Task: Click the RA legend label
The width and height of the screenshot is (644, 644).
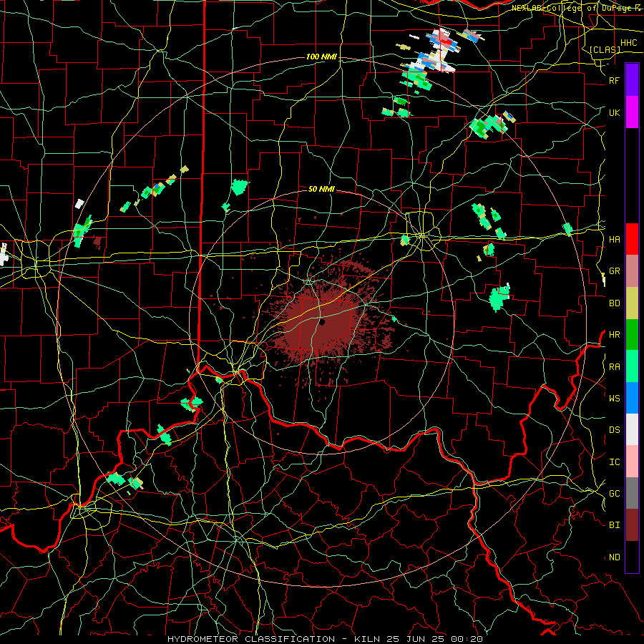Action: (x=615, y=366)
